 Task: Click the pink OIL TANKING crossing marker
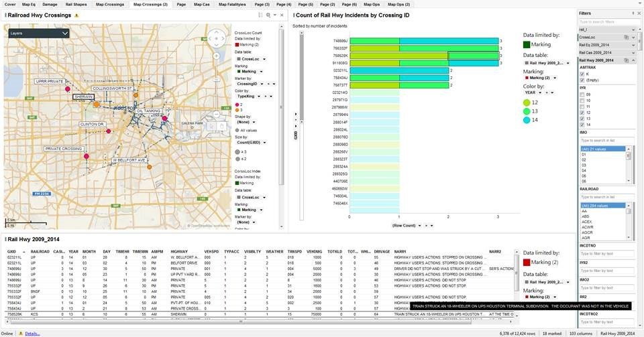click(165, 119)
